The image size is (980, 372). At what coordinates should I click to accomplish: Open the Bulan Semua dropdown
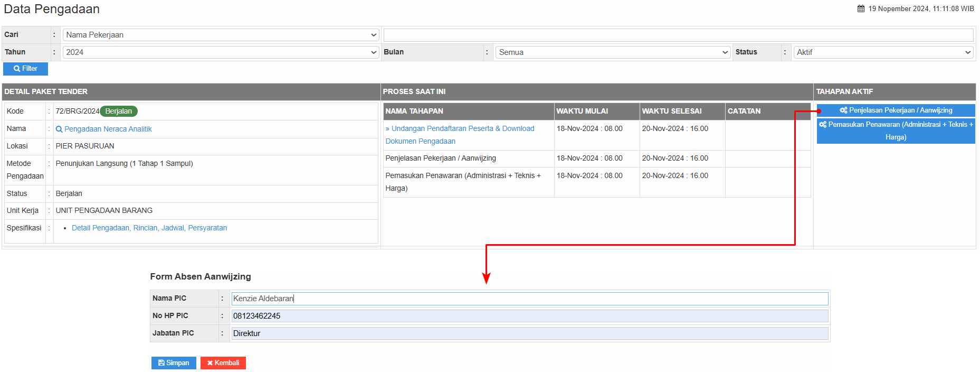[x=613, y=52]
